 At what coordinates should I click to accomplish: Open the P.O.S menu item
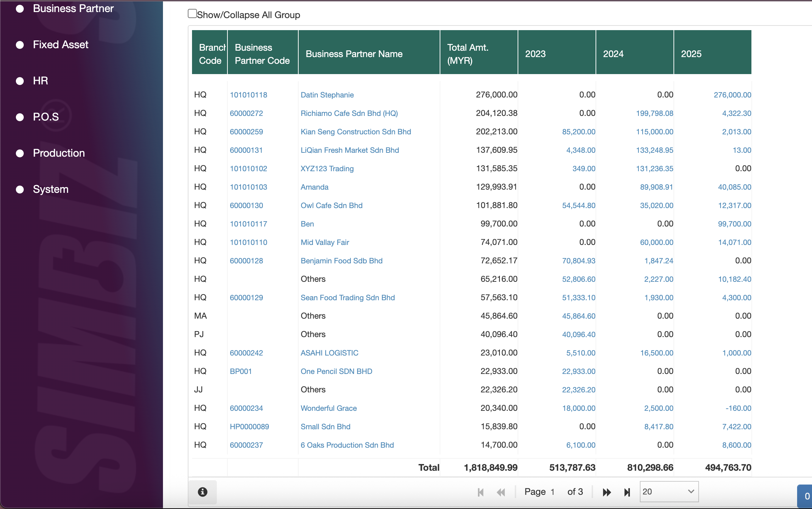point(46,117)
